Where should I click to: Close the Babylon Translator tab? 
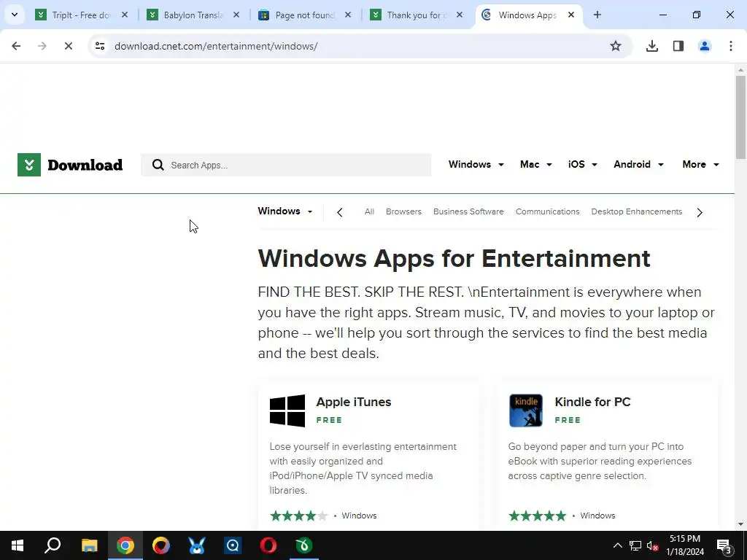236,15
